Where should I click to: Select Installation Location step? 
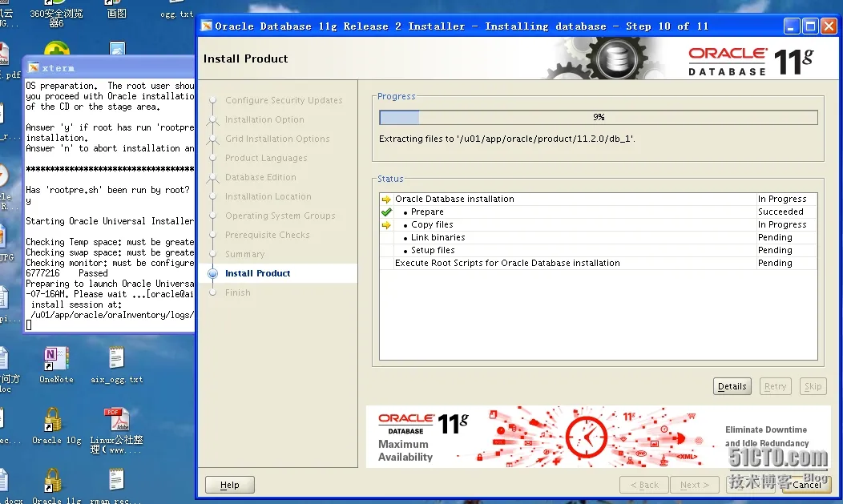pos(268,196)
